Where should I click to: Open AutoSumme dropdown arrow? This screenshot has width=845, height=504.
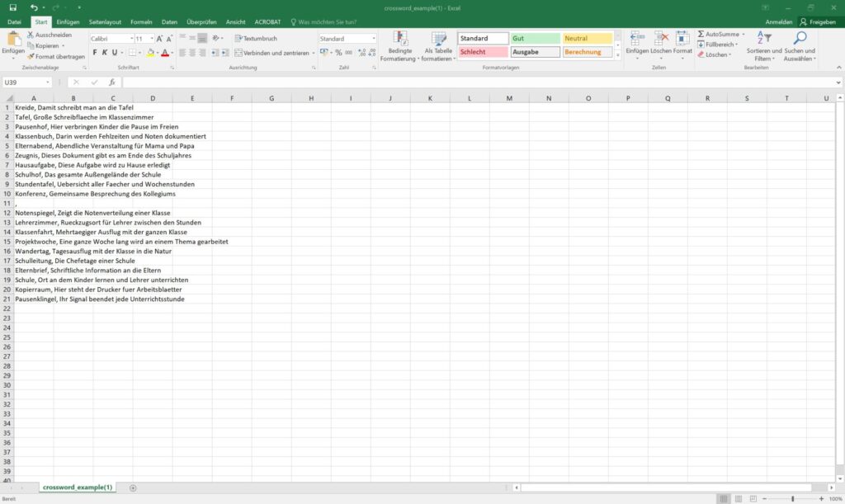pyautogui.click(x=744, y=34)
